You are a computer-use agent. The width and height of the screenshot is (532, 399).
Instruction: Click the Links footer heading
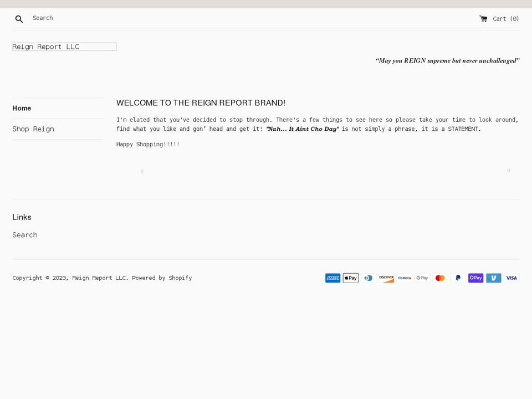tap(22, 217)
